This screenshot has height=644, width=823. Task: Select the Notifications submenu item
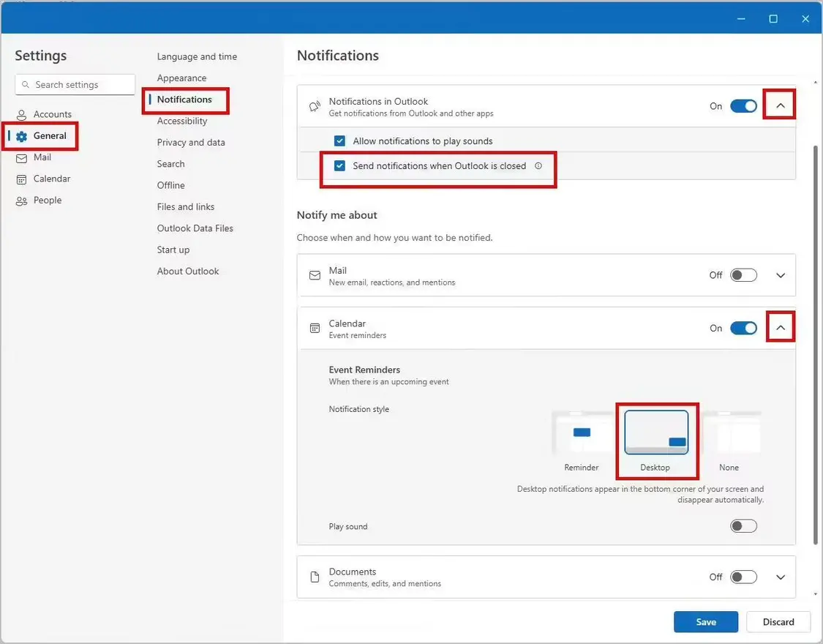tap(184, 100)
